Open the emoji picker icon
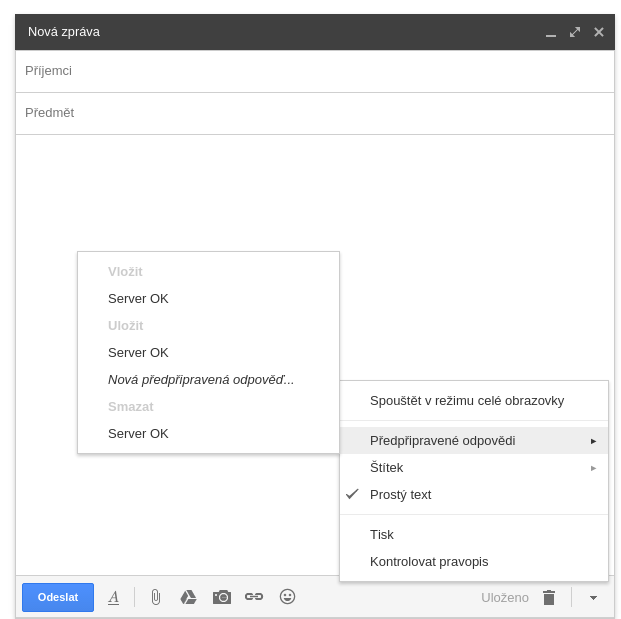 click(287, 597)
